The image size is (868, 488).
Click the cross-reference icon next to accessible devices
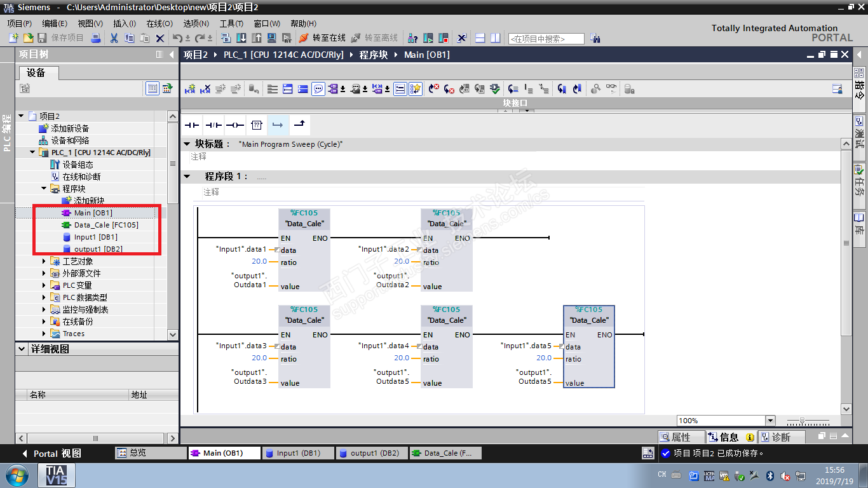point(462,38)
